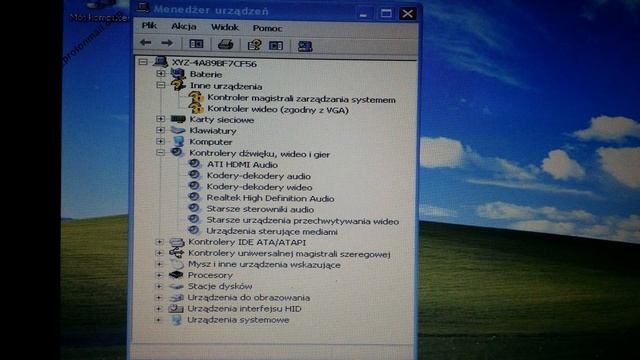Click the Klawiatury keyboard icon

point(178,130)
